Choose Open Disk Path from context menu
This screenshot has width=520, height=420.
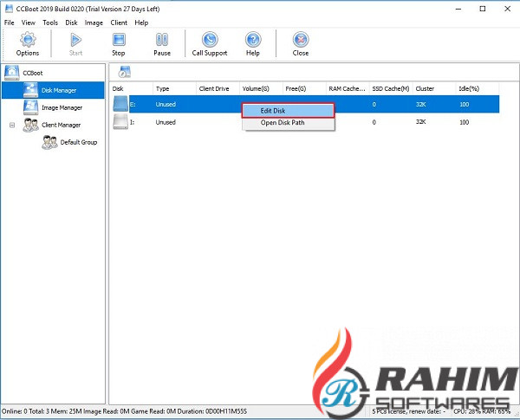tap(288, 123)
